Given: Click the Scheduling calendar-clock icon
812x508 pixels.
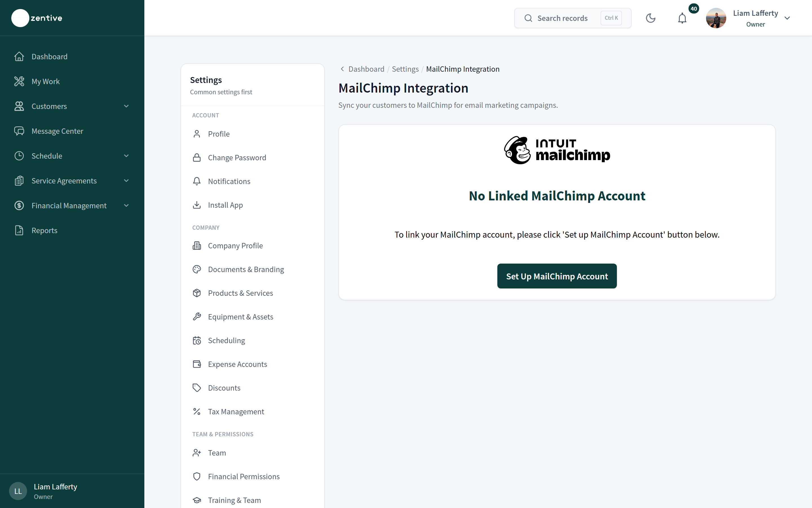Looking at the screenshot, I should pyautogui.click(x=197, y=340).
